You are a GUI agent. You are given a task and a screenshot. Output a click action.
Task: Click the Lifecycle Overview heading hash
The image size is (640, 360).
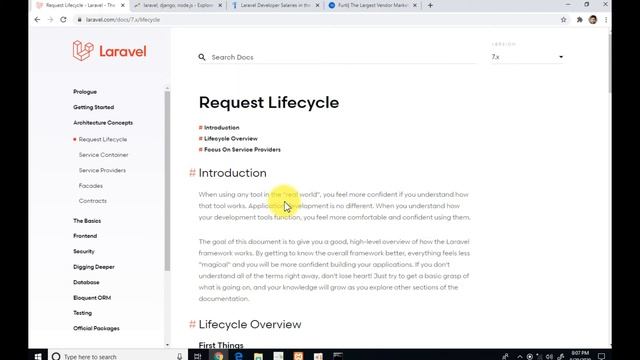coord(192,324)
